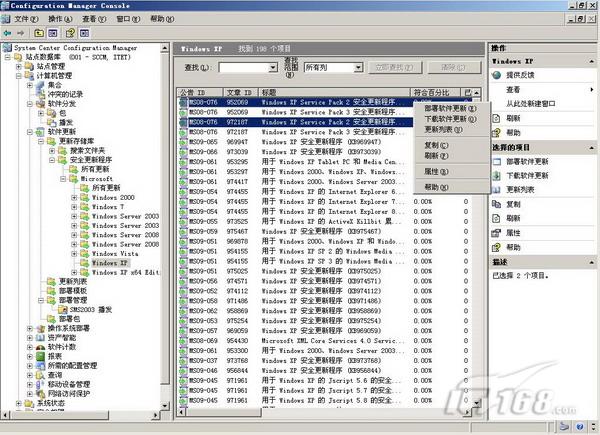Screen dimensions: 600x435
Task: Click the Forward arrow in the toolbar
Action: tap(21, 33)
